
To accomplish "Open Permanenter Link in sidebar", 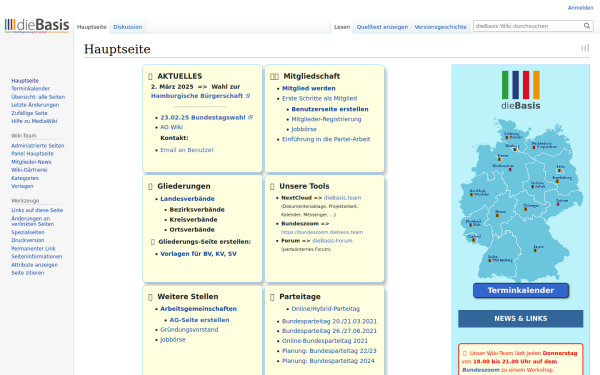I will coord(33,248).
